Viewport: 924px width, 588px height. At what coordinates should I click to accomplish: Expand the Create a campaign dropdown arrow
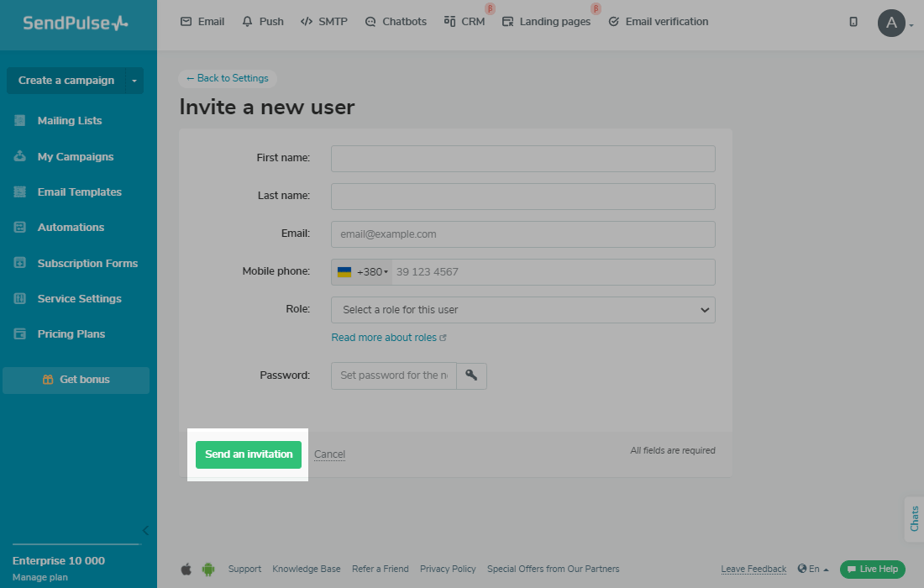[x=134, y=81]
